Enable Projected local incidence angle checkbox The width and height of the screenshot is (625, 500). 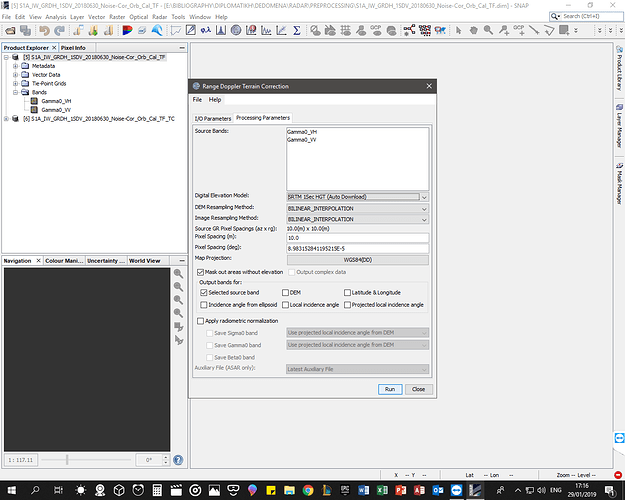click(x=347, y=305)
